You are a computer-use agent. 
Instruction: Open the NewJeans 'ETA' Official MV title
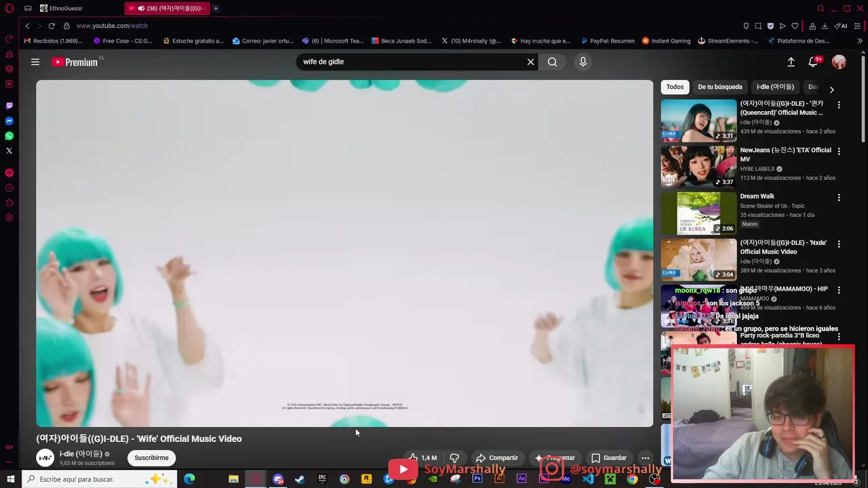point(785,154)
